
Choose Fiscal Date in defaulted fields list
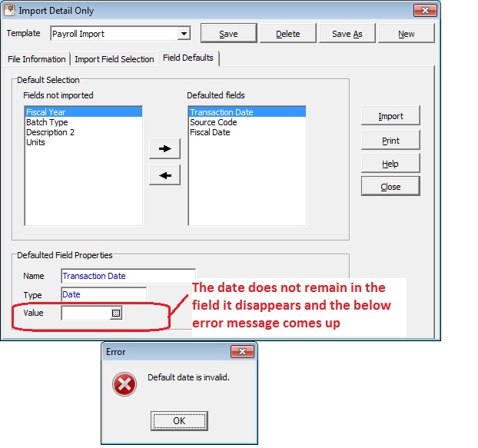(210, 132)
